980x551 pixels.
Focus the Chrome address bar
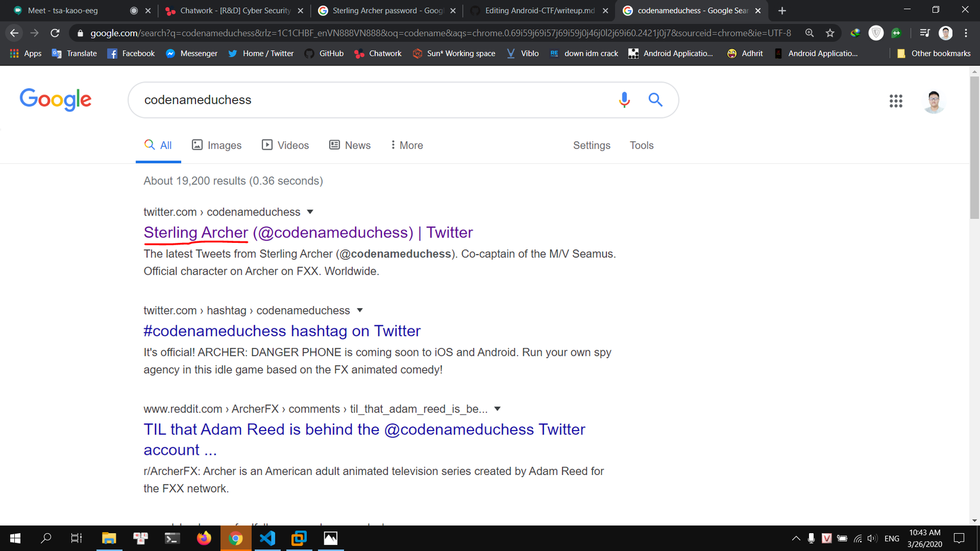(440, 33)
